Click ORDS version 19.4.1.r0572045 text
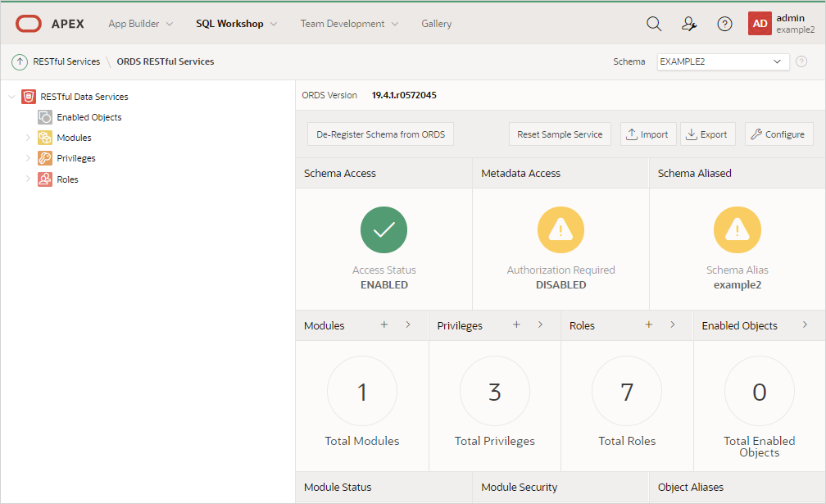 point(404,95)
